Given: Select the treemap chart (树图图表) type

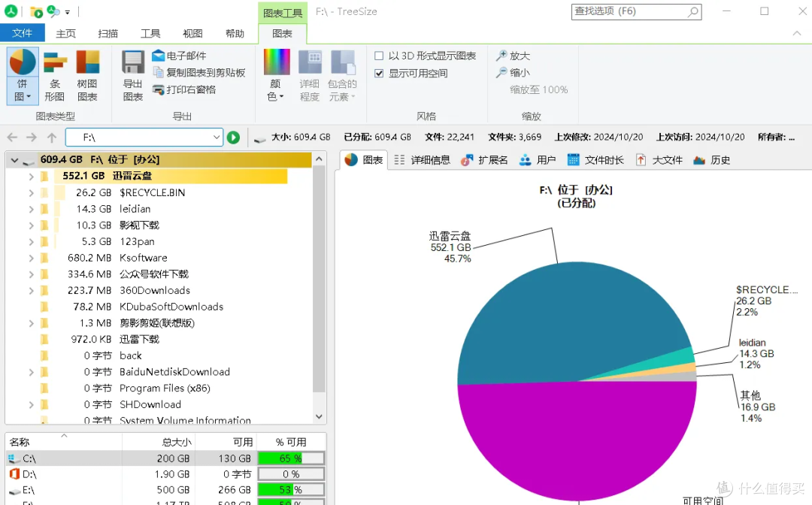Looking at the screenshot, I should (87, 76).
